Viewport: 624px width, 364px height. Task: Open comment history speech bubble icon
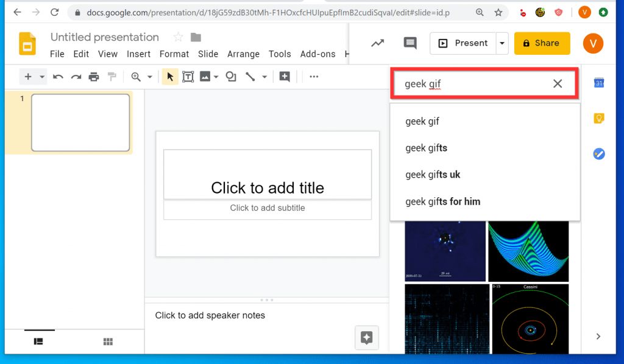[x=410, y=43]
